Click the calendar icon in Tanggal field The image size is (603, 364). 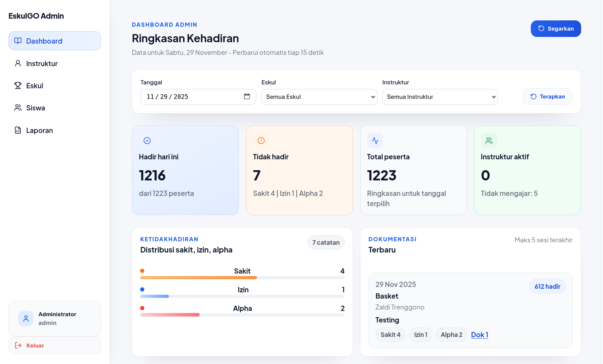pos(247,96)
